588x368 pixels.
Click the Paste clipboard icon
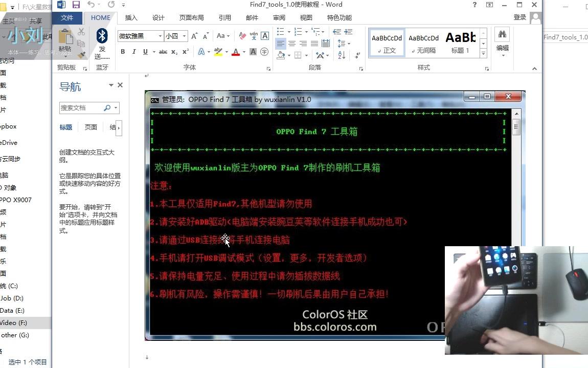65,37
